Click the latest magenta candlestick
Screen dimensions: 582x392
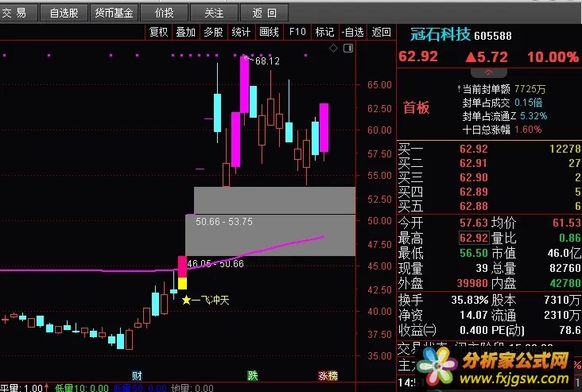(x=324, y=128)
